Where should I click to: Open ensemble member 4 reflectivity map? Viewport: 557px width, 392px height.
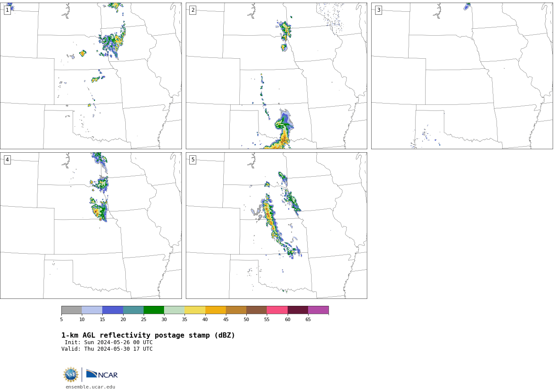point(91,225)
